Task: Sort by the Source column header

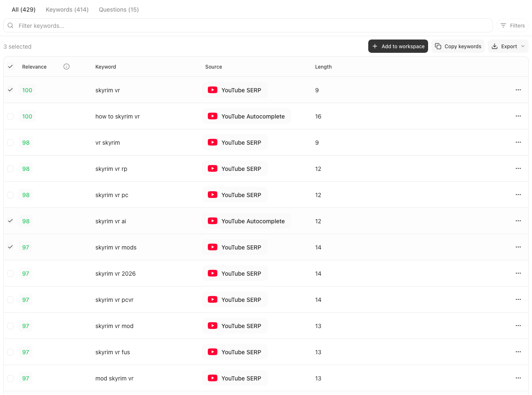Action: point(214,67)
